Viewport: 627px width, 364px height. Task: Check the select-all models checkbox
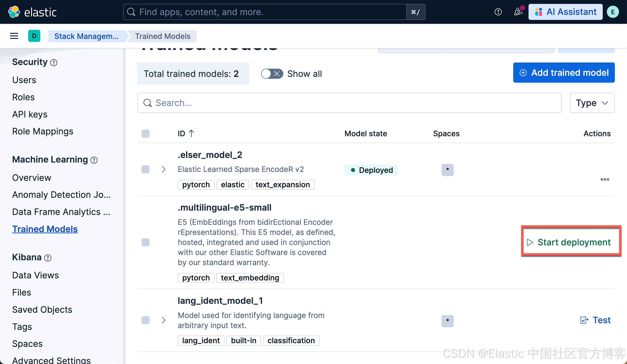click(146, 134)
